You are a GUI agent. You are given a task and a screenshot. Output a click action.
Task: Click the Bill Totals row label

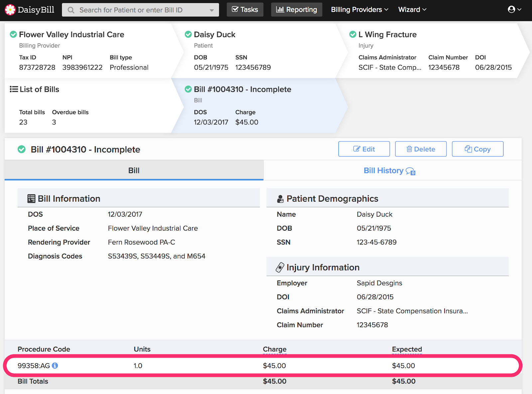point(33,381)
